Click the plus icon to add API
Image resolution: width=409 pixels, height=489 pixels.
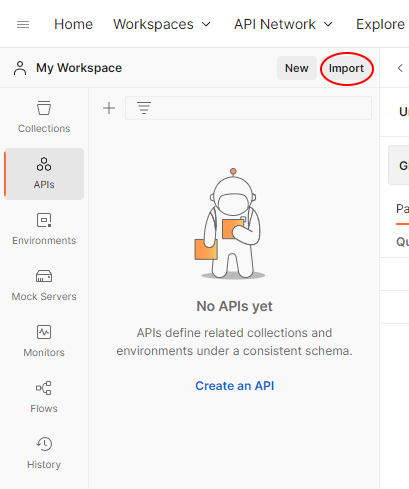[109, 108]
